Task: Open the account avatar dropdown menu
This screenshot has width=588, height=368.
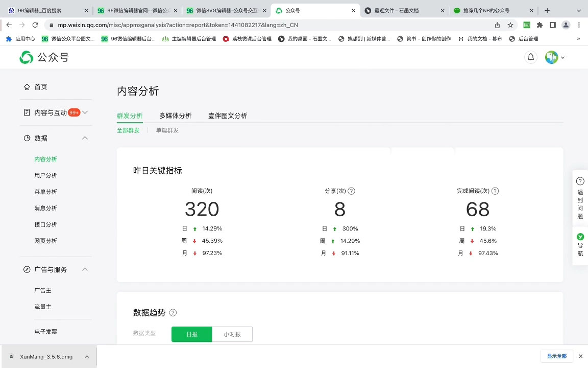Action: click(555, 57)
